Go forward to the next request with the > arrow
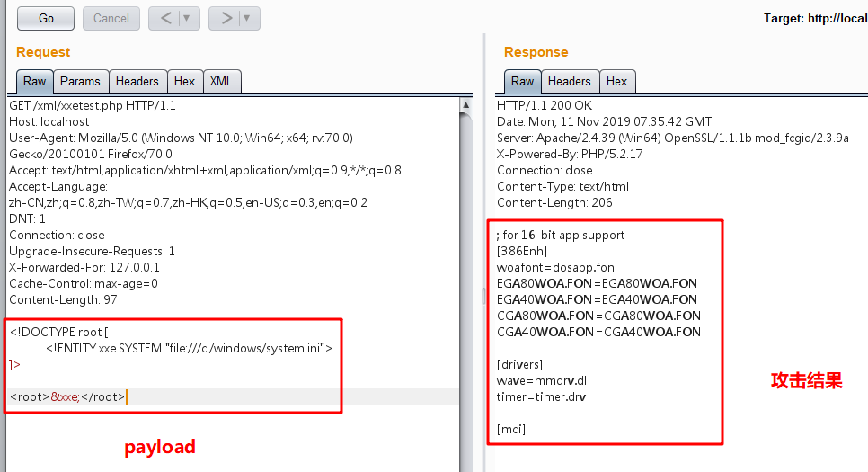Viewport: 868px width, 472px height. (226, 18)
